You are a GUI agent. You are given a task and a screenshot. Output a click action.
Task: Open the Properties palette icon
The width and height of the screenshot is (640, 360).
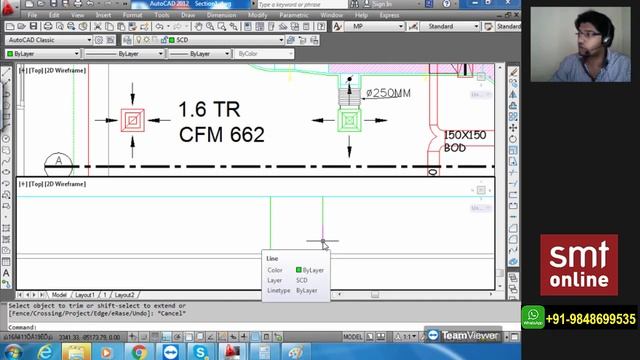click(x=248, y=27)
